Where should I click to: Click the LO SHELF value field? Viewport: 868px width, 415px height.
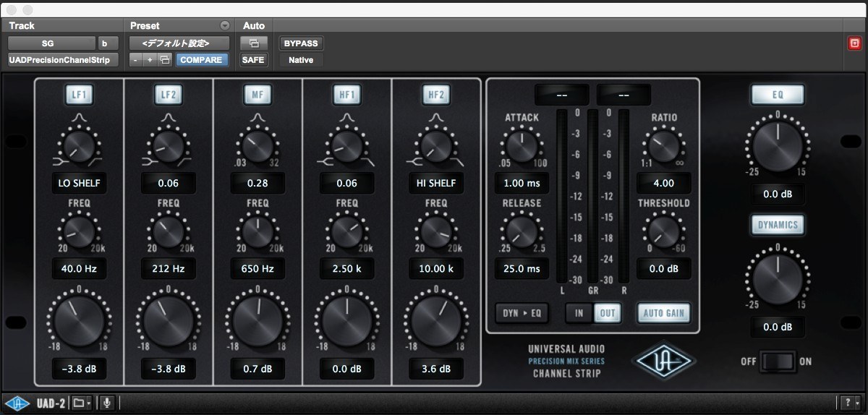click(x=80, y=183)
